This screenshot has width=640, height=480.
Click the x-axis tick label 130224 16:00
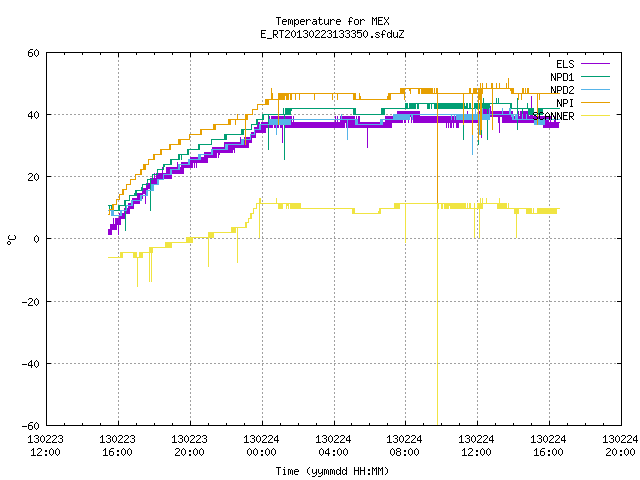pyautogui.click(x=549, y=446)
